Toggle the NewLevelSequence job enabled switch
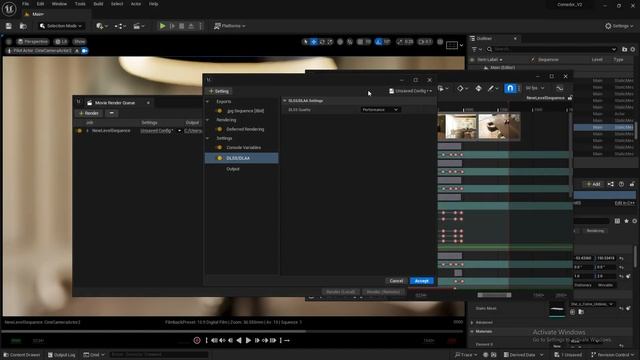Viewport: 640px width, 360px height. (x=79, y=131)
